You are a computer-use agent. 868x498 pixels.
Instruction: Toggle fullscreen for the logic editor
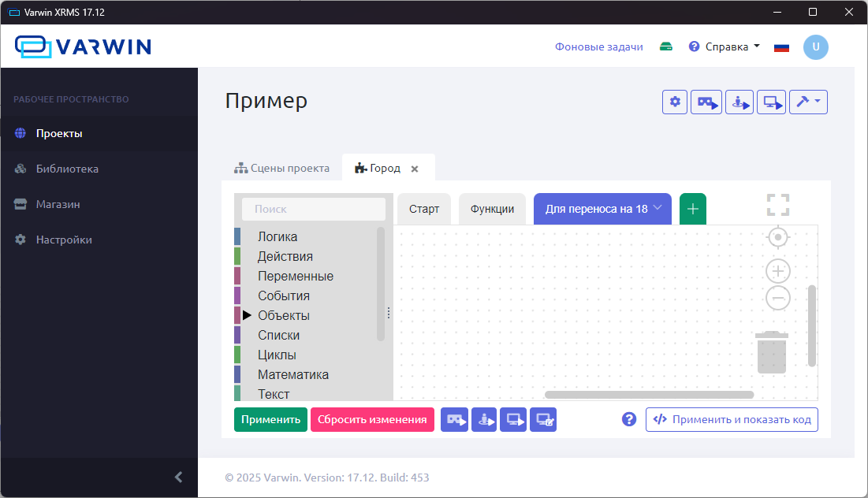click(778, 205)
